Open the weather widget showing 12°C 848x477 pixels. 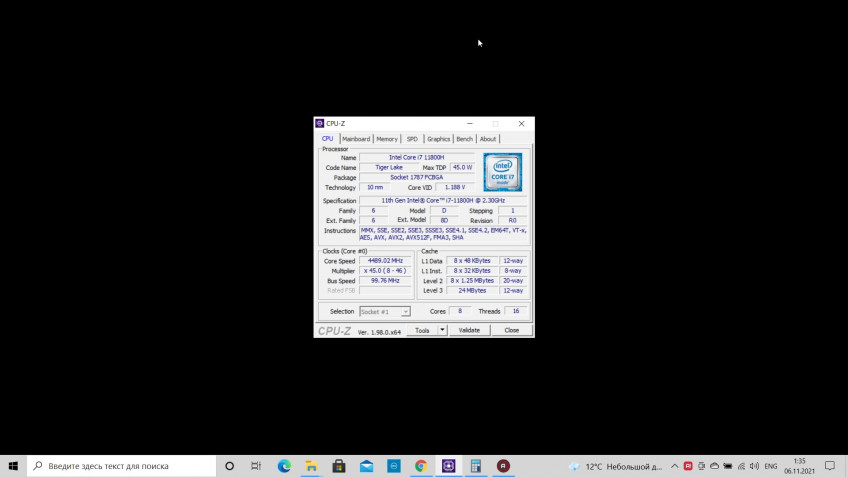click(615, 466)
